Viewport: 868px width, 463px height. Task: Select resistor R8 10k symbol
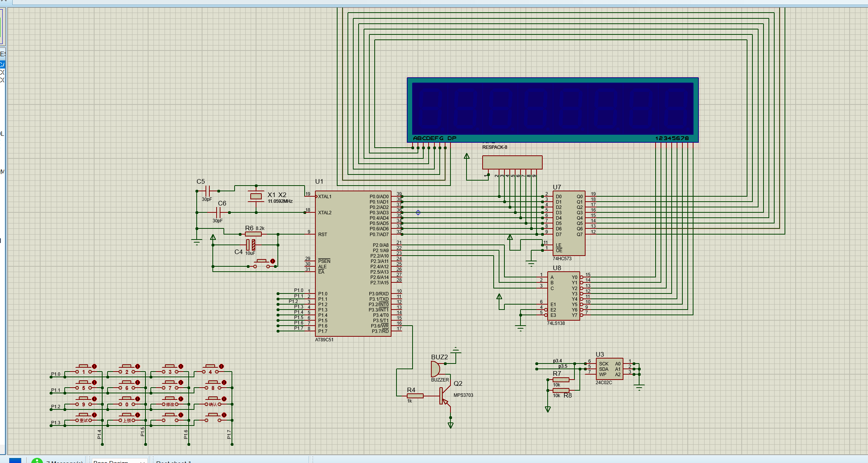coord(561,390)
